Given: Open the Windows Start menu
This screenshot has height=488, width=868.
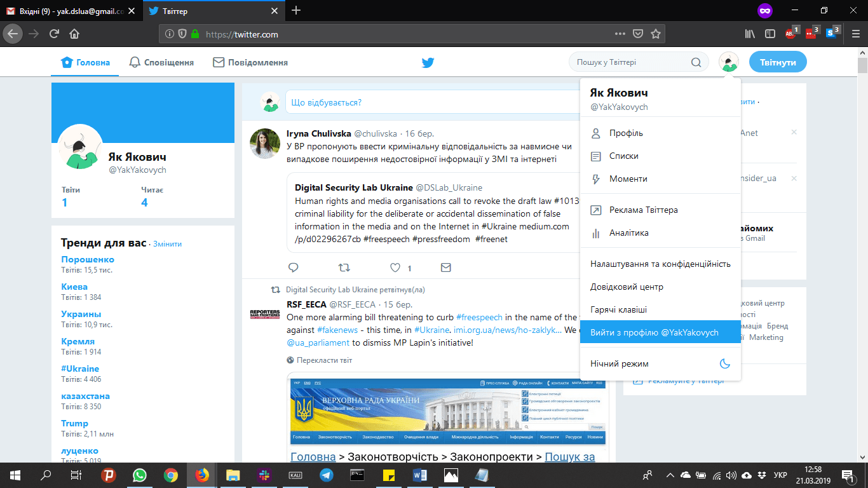Looking at the screenshot, I should (15, 475).
